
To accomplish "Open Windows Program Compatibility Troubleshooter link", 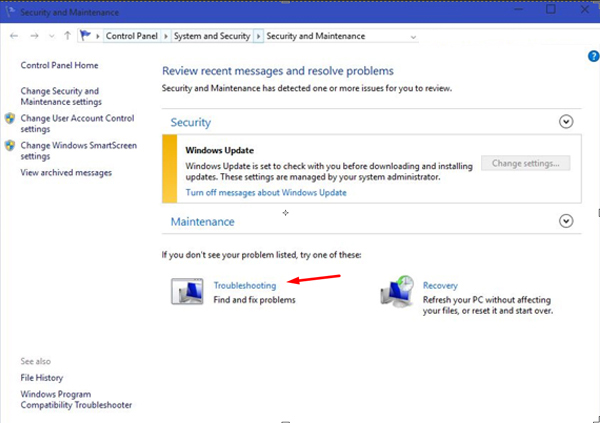I will [x=76, y=400].
